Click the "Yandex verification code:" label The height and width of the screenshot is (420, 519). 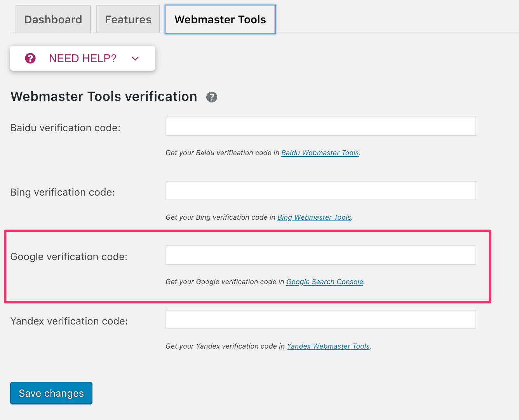69,321
